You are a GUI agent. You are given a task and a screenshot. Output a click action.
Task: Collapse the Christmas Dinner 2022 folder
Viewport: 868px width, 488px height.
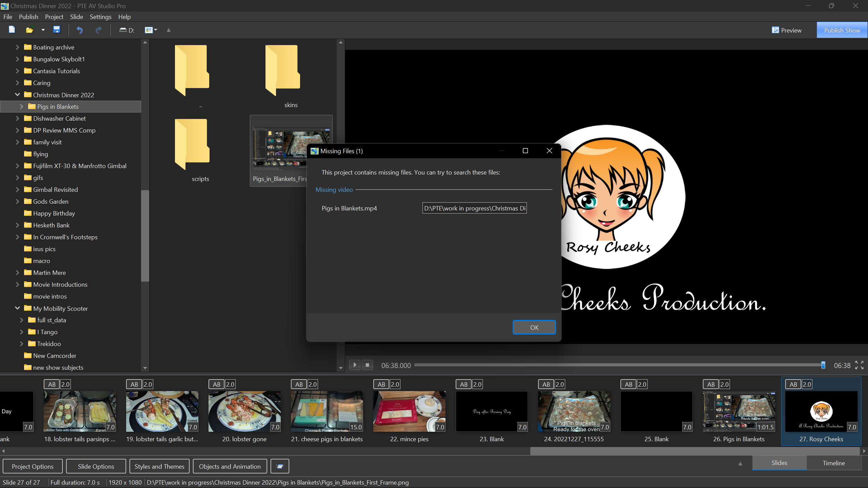tap(17, 95)
